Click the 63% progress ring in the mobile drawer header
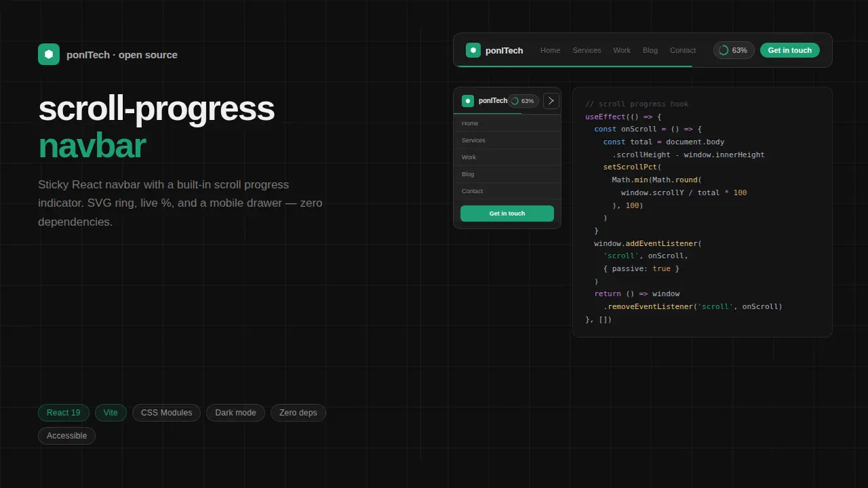Screen dimensions: 868x488 pos(523,100)
